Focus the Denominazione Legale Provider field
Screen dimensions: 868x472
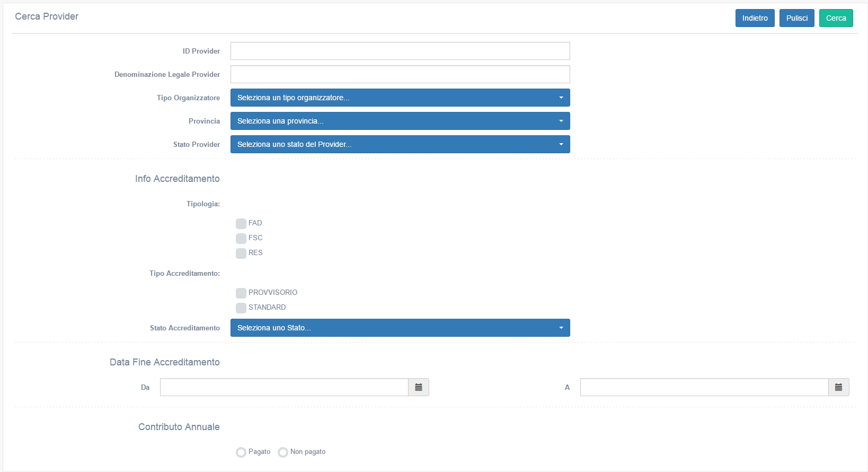[x=400, y=74]
